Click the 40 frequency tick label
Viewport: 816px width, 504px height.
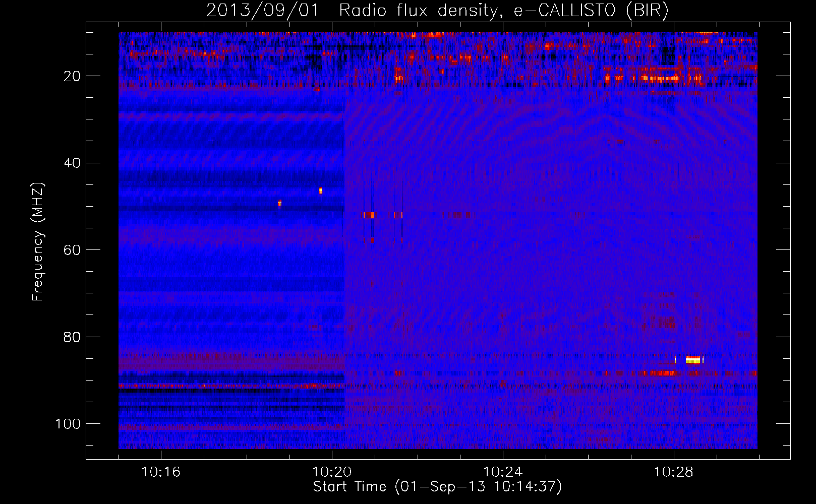click(x=73, y=163)
